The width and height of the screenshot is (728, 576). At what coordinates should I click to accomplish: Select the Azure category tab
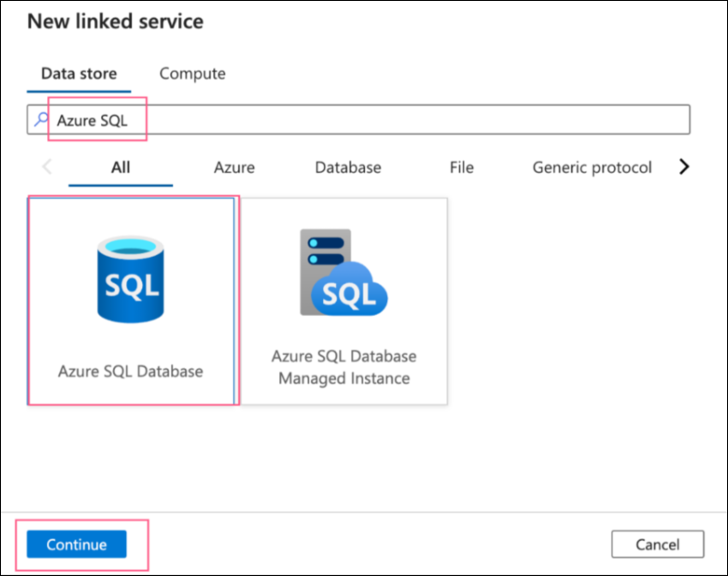click(x=234, y=167)
